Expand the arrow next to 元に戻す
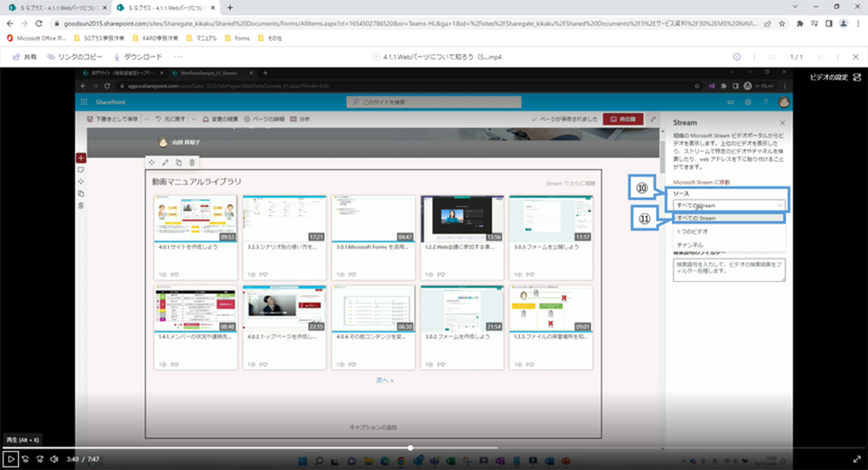Image resolution: width=868 pixels, height=470 pixels. click(194, 119)
